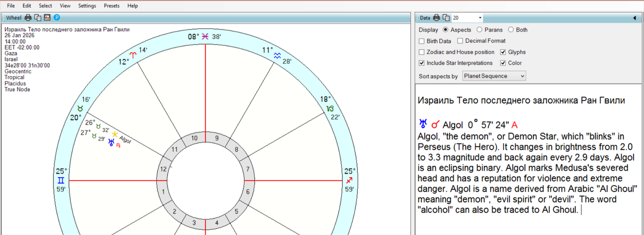Open the Settings menu
This screenshot has width=644, height=235.
87,6
